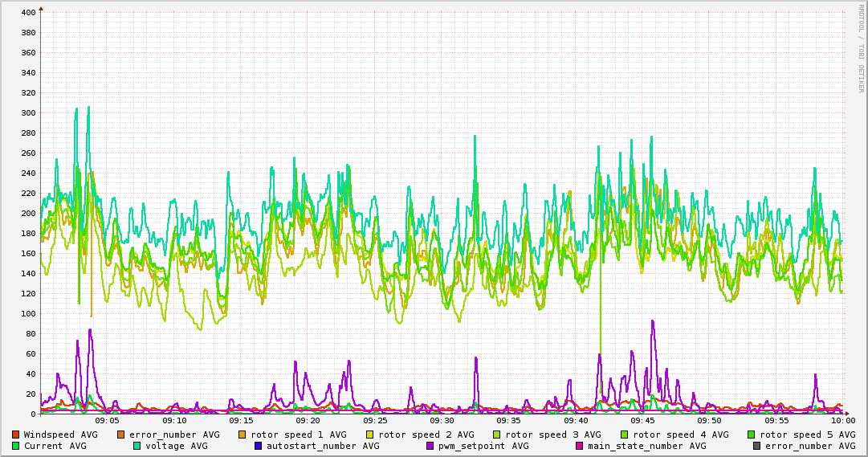Image resolution: width=868 pixels, height=457 pixels.
Task: Click the 200 value on the y-axis
Action: click(x=29, y=214)
